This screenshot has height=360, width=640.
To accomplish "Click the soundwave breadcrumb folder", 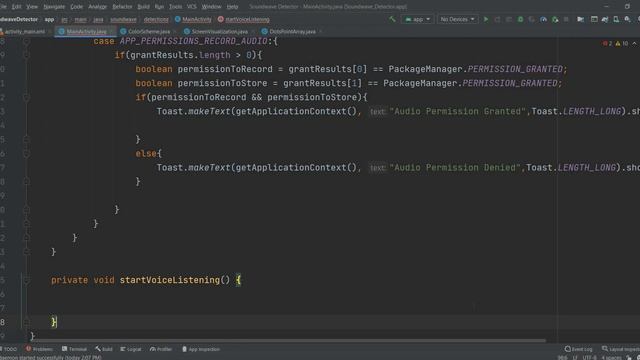I will tap(123, 19).
